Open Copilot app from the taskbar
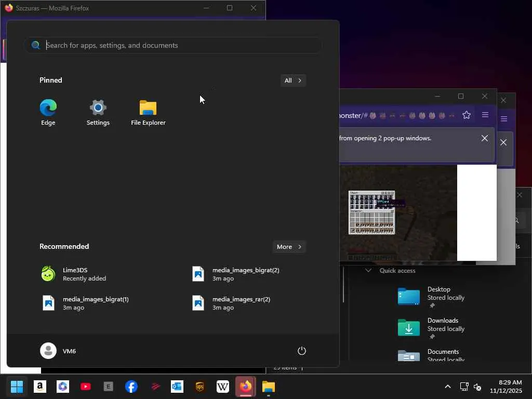The width and height of the screenshot is (532, 399). click(63, 387)
